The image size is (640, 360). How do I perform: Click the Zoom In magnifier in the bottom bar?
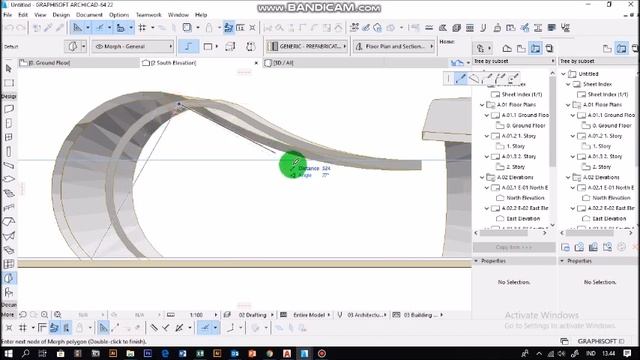coord(44,315)
